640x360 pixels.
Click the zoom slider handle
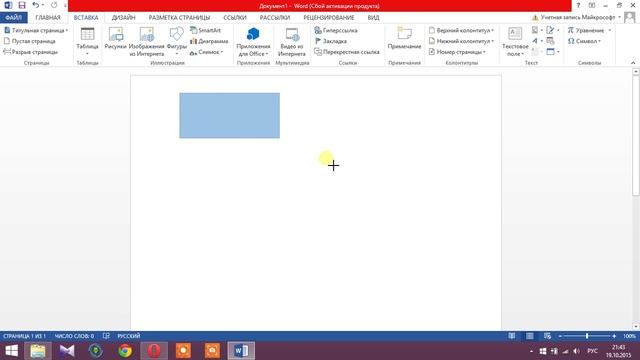pyautogui.click(x=587, y=336)
